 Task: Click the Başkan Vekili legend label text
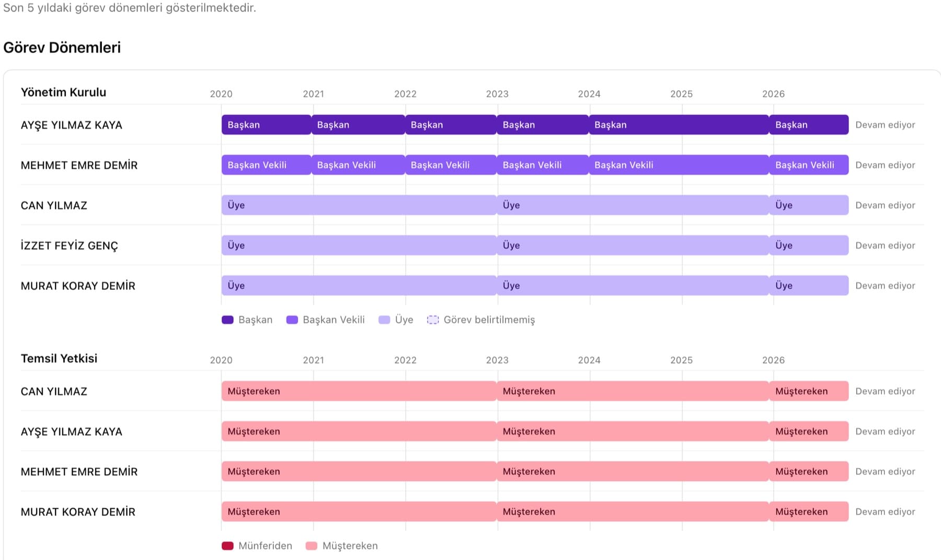tap(334, 320)
